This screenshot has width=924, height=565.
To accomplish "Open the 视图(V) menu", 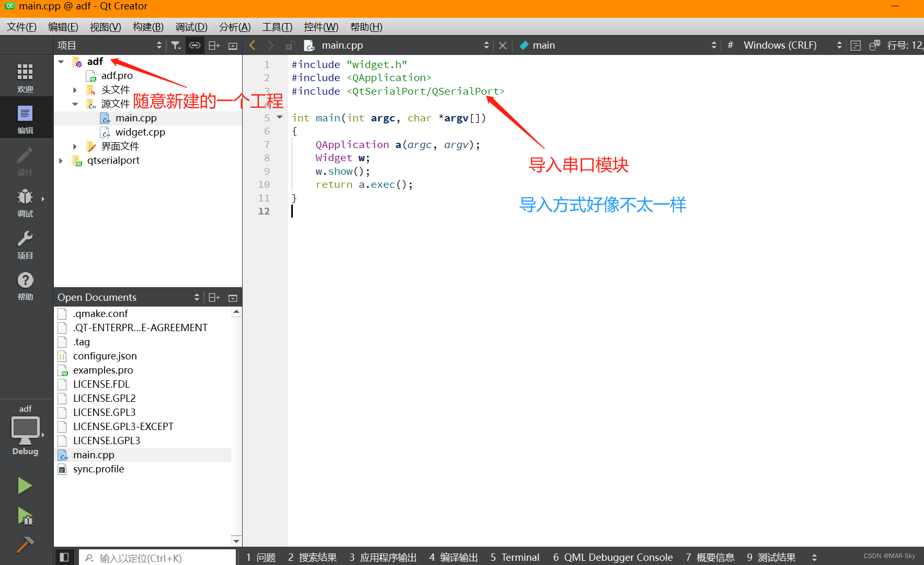I will tap(105, 27).
